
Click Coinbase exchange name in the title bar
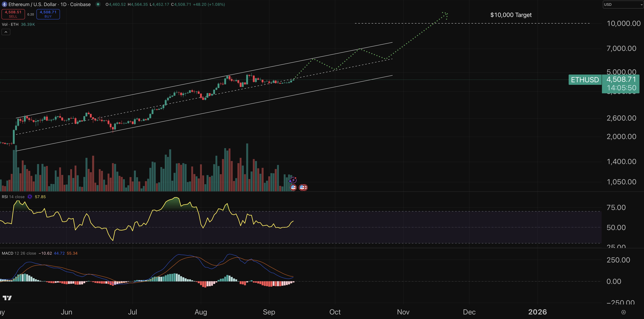point(80,4)
